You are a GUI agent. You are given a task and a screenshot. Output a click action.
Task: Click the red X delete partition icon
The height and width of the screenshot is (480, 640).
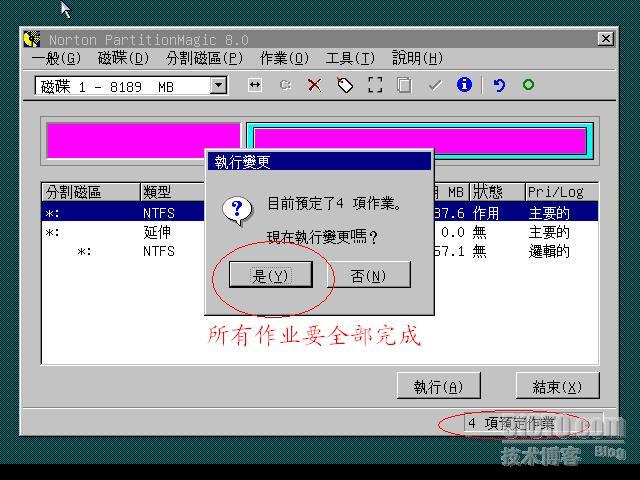point(314,85)
